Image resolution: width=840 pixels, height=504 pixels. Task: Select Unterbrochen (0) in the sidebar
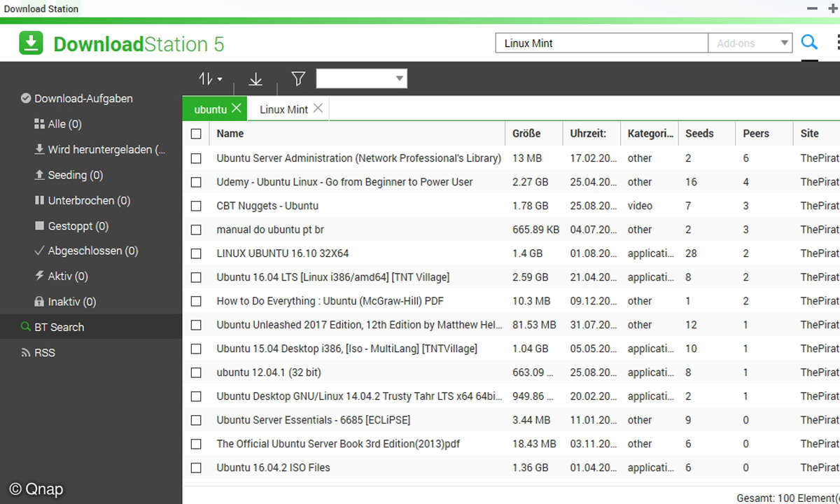(82, 200)
